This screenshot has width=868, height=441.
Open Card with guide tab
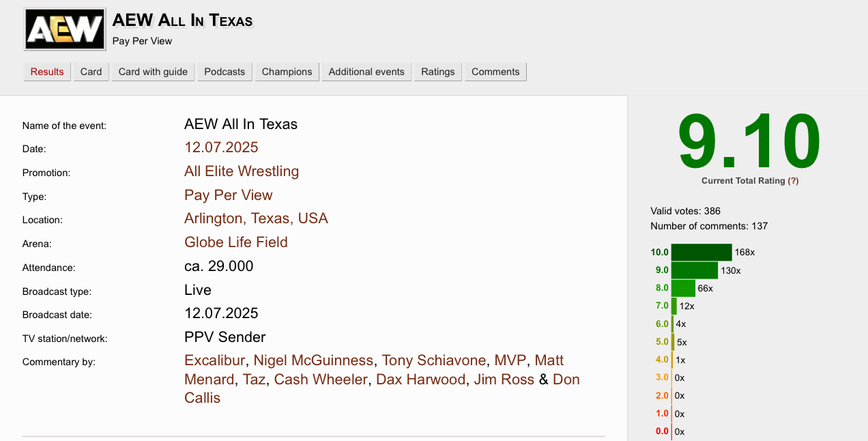pyautogui.click(x=153, y=72)
